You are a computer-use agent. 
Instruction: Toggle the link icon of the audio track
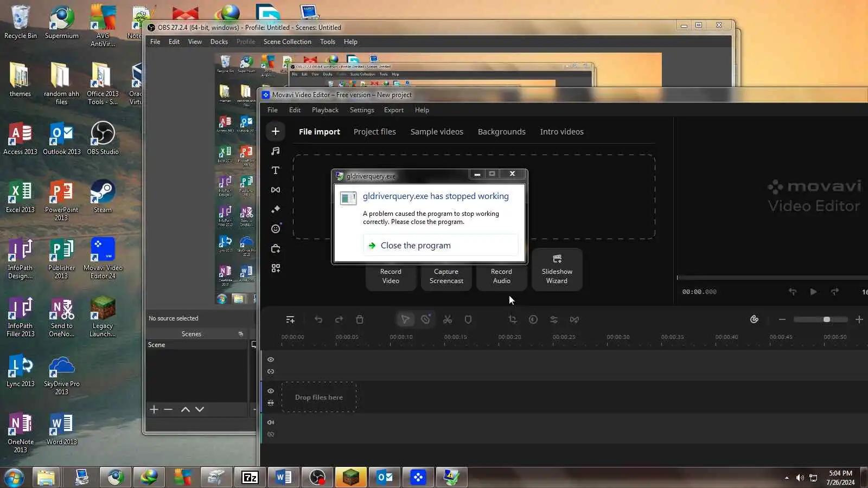point(271,434)
